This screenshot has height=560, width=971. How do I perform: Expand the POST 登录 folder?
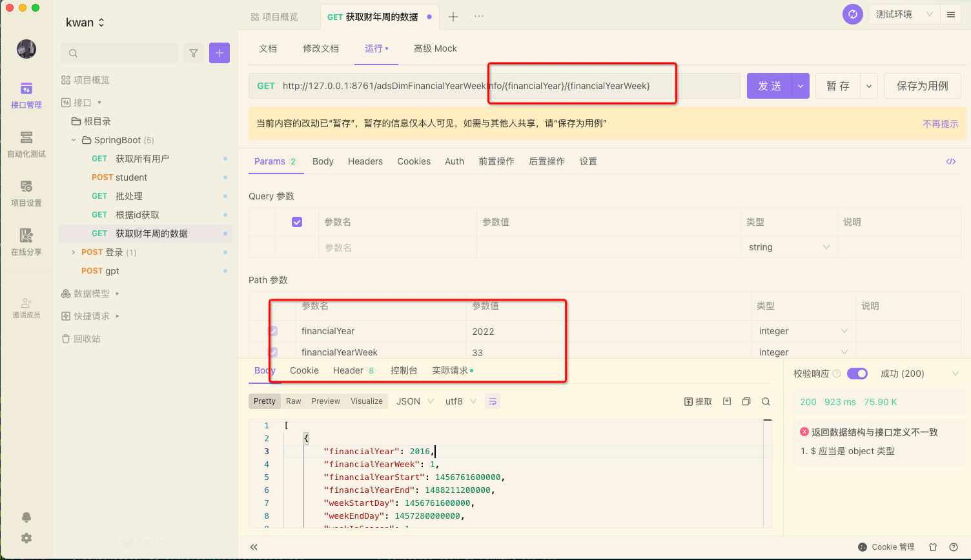(74, 252)
